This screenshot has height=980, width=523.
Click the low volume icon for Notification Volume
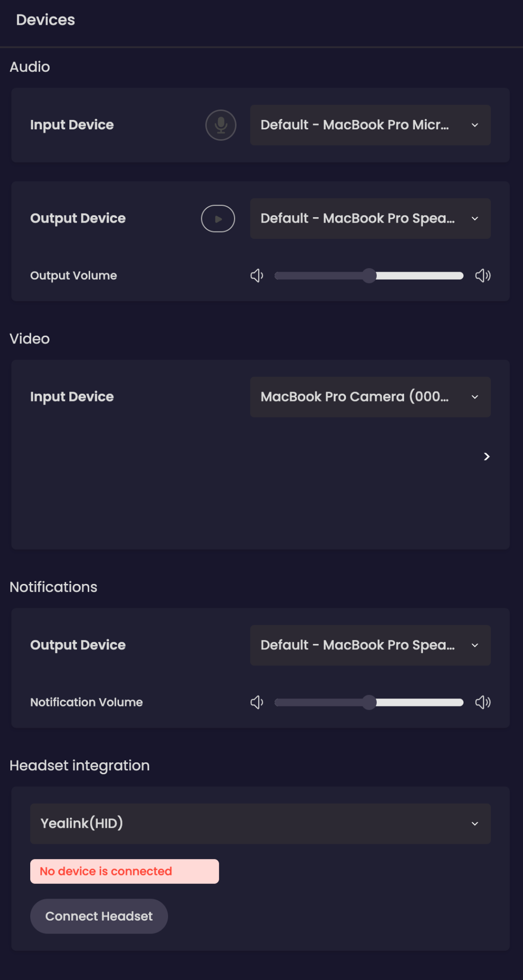257,702
